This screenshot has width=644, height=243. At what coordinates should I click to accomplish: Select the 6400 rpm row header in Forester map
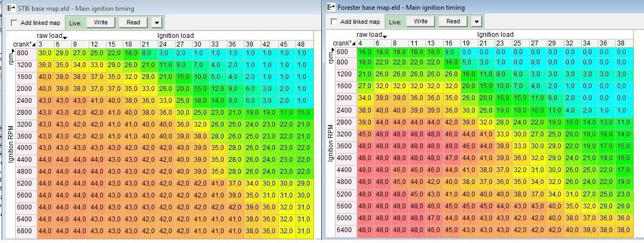pos(346,230)
